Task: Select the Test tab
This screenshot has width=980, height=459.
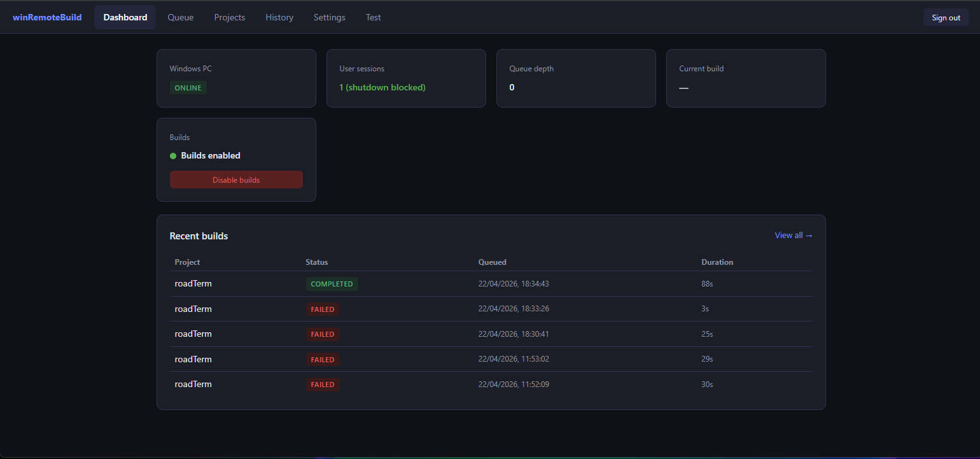Action: (373, 17)
